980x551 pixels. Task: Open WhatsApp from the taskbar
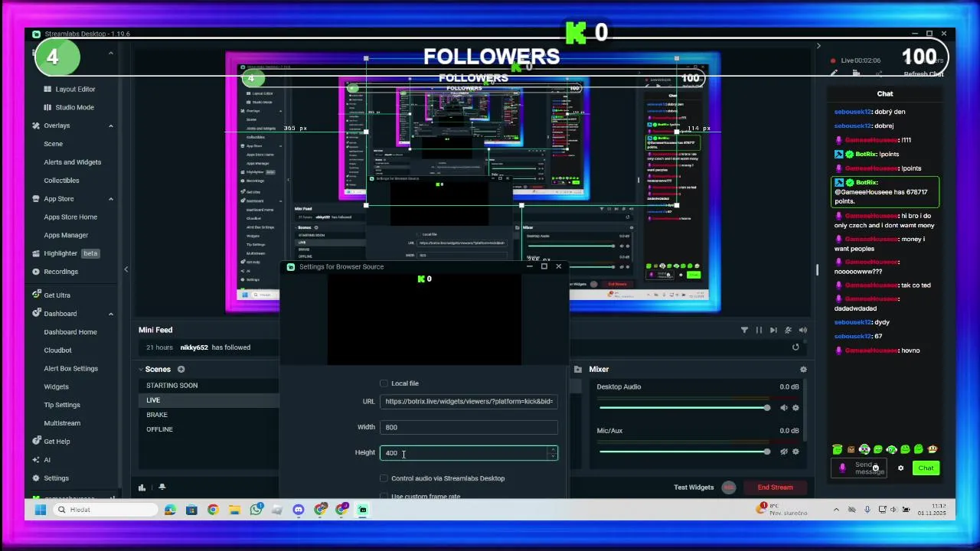tap(256, 510)
